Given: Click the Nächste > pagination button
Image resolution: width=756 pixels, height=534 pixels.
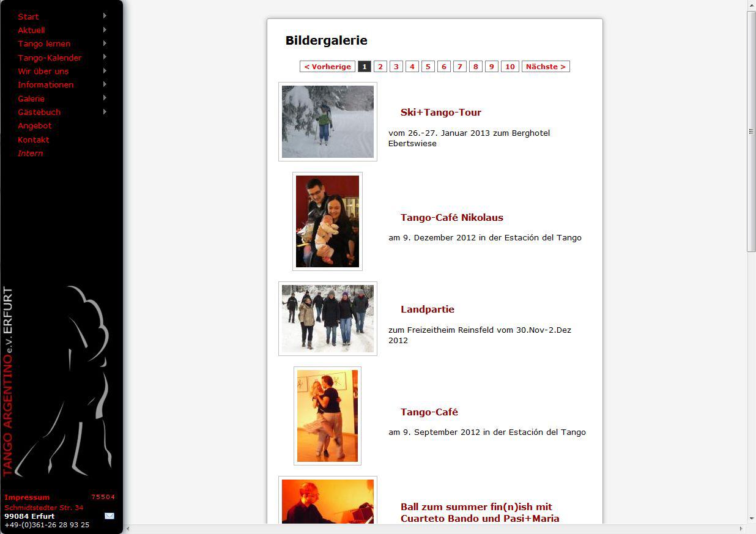Looking at the screenshot, I should coord(546,67).
